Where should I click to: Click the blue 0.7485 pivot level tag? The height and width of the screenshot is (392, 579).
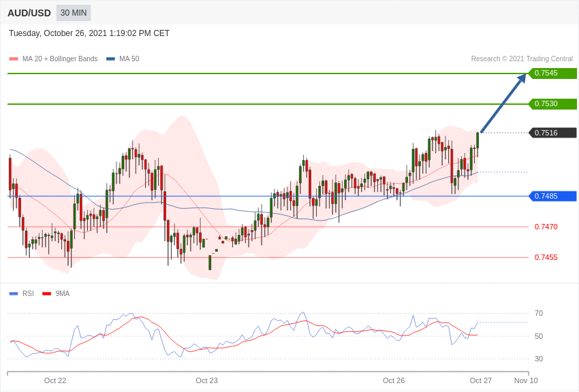[x=552, y=196]
